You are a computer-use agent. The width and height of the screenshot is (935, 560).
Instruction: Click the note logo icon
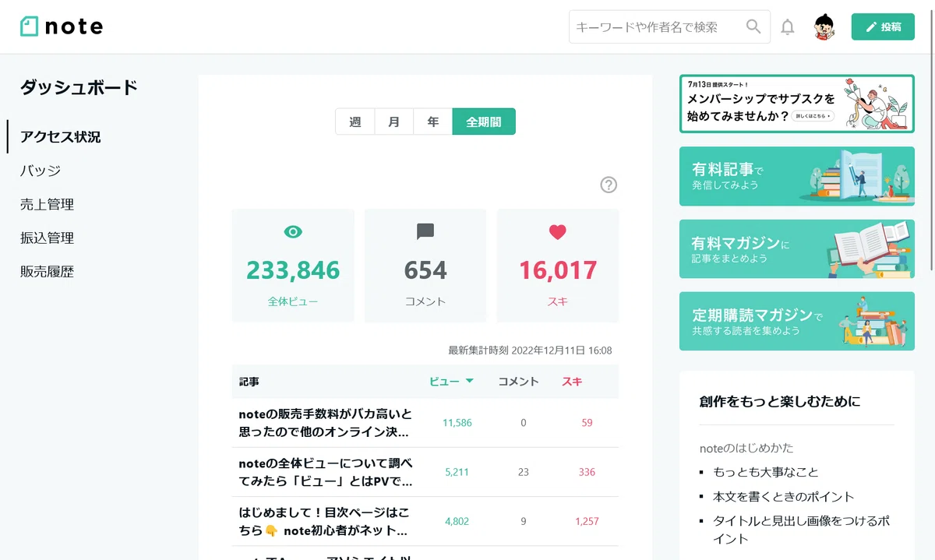(29, 26)
